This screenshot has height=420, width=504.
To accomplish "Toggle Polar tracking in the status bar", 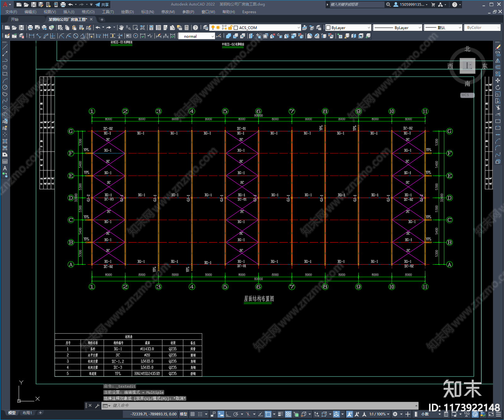I will tap(236, 414).
